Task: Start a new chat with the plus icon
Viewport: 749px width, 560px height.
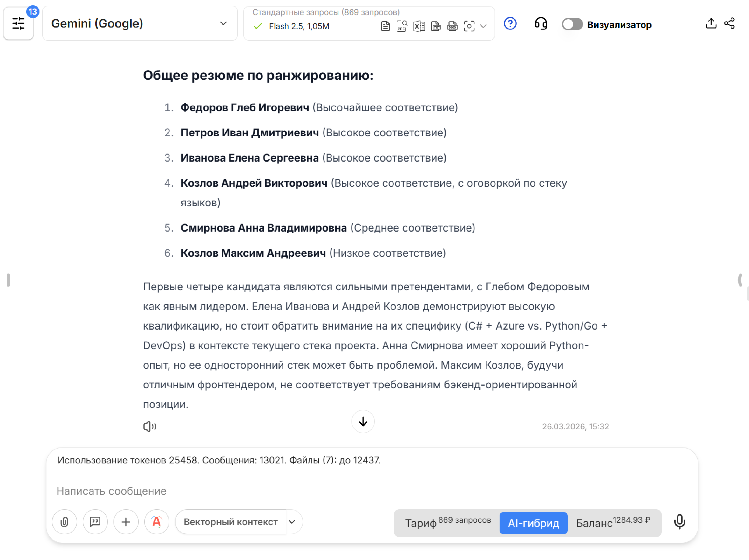Action: (x=126, y=522)
